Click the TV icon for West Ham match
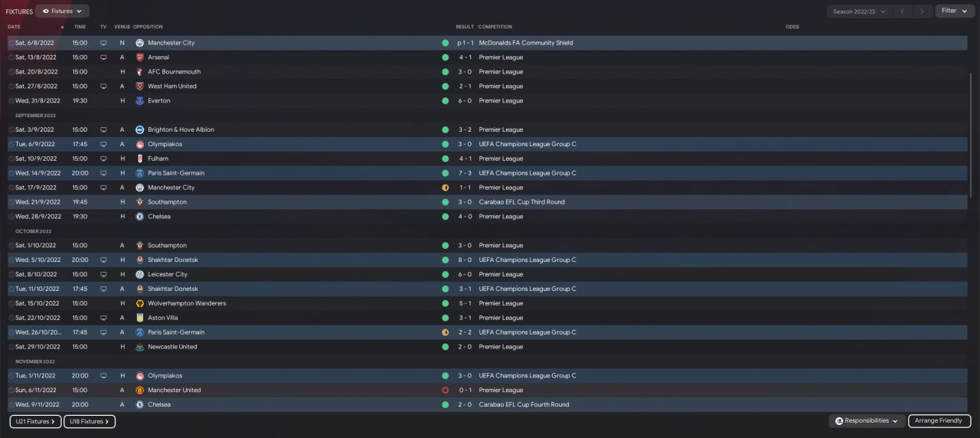The width and height of the screenshot is (980, 438). (x=103, y=87)
